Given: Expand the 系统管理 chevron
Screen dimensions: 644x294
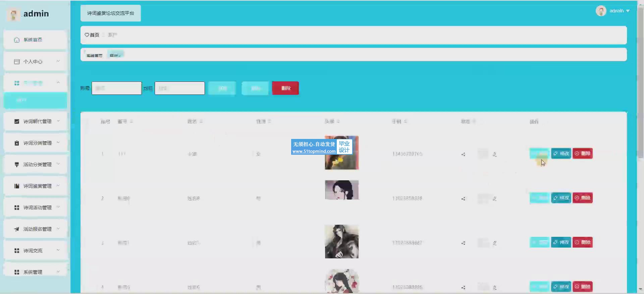Looking at the screenshot, I should [58, 272].
